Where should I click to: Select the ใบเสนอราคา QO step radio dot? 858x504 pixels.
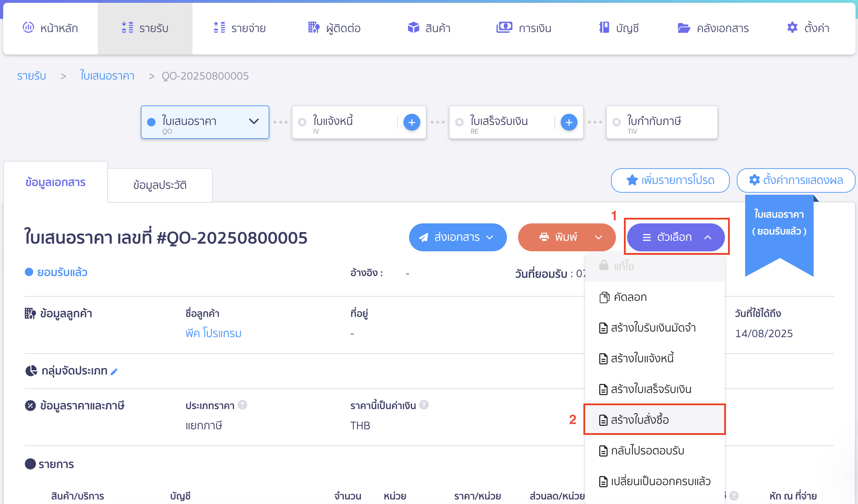tap(151, 122)
